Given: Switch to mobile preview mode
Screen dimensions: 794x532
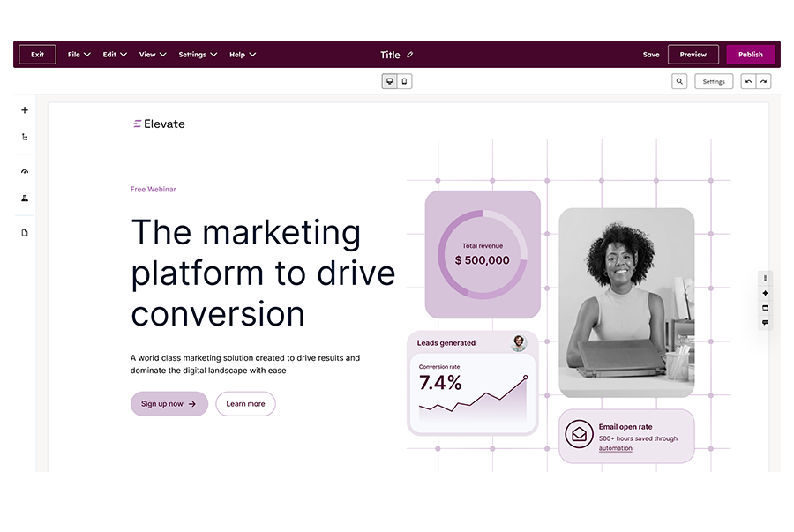Looking at the screenshot, I should tap(404, 81).
